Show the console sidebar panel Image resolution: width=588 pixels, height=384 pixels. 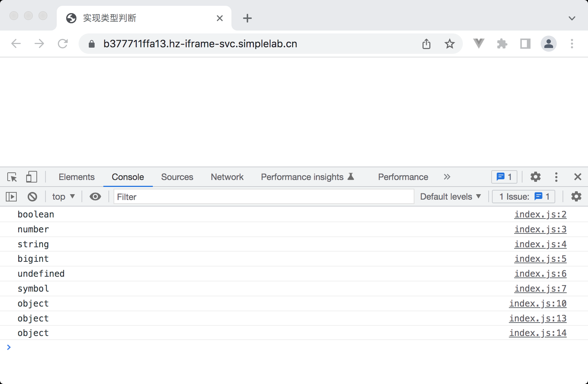pos(11,197)
